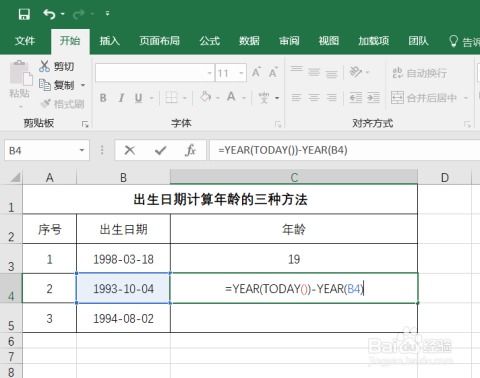Click the Save icon in the quick access toolbar
The height and width of the screenshot is (378, 480).
24,14
